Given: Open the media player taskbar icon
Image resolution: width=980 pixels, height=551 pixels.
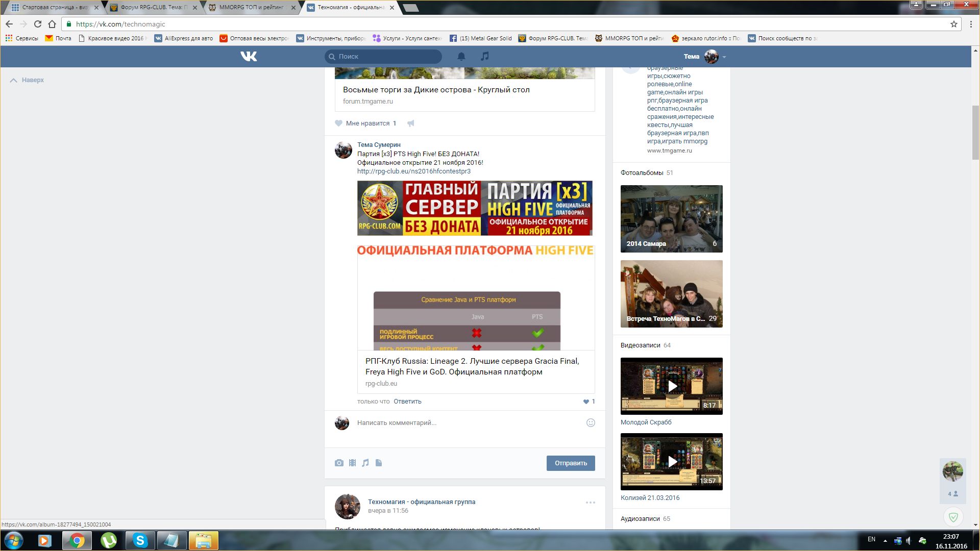Looking at the screenshot, I should (x=44, y=540).
